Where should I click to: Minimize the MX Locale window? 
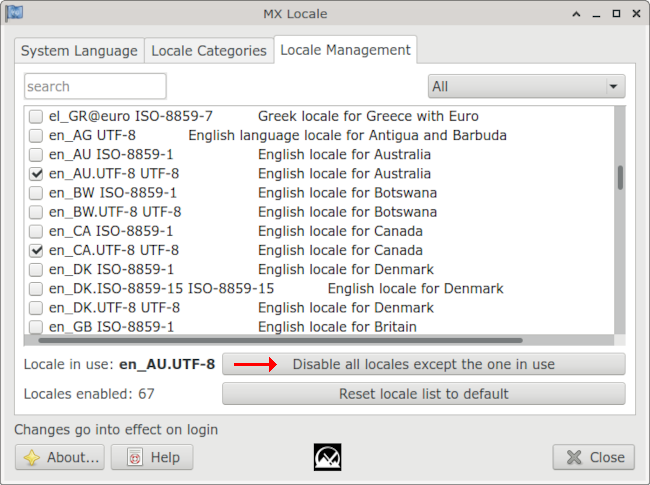(x=597, y=15)
